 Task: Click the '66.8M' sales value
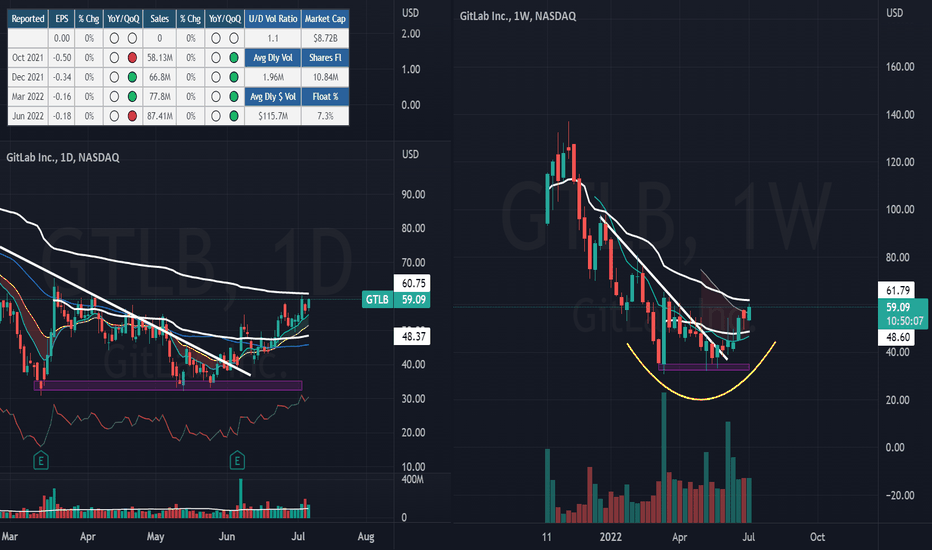coord(160,77)
